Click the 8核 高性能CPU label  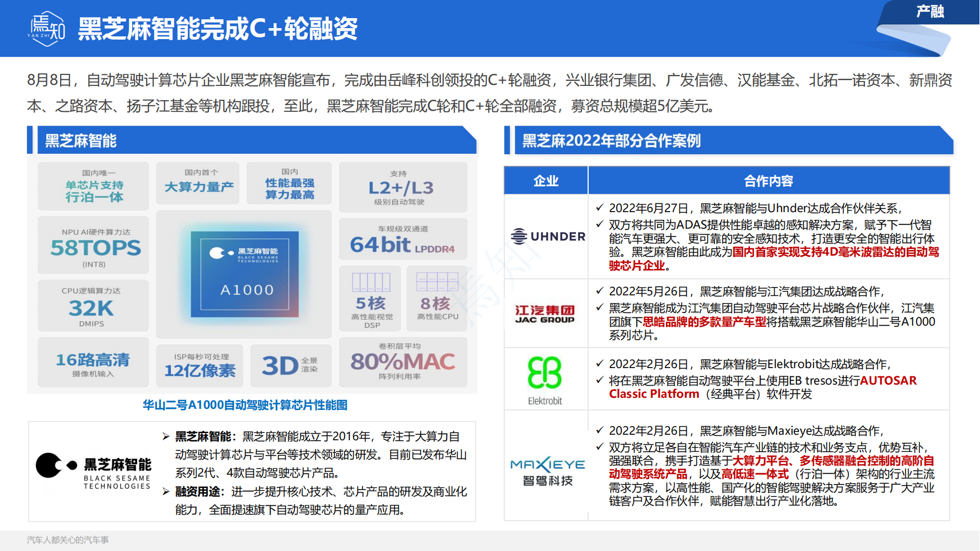click(x=437, y=308)
